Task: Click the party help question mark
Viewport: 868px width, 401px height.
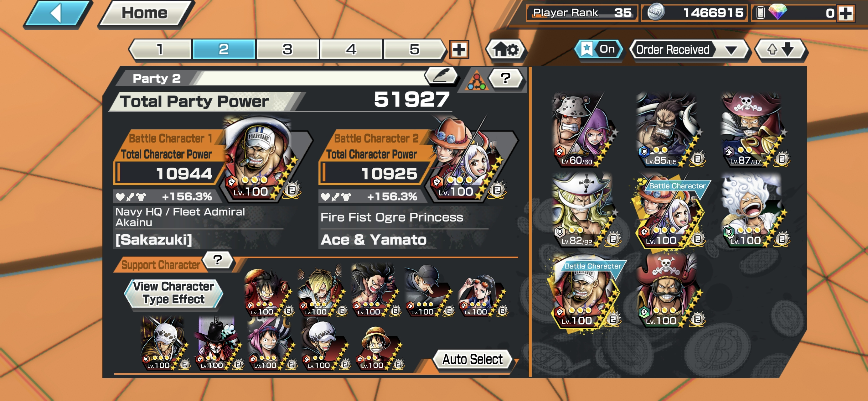Action: [506, 78]
